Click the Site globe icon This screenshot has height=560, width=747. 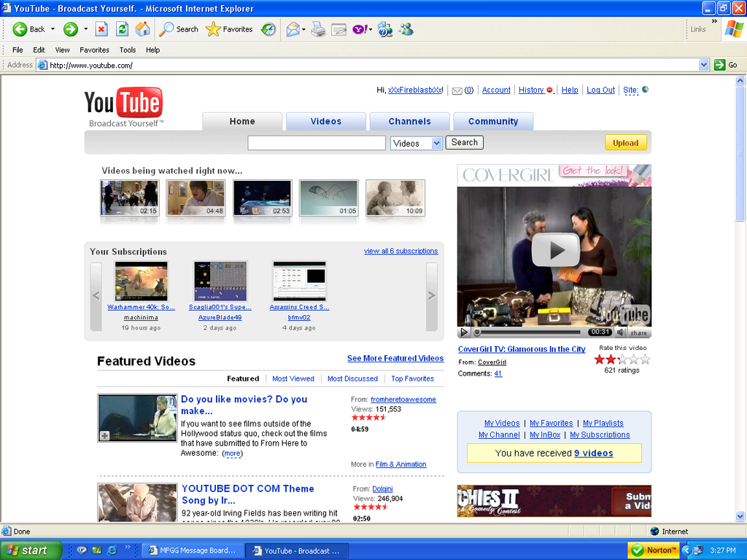(645, 90)
